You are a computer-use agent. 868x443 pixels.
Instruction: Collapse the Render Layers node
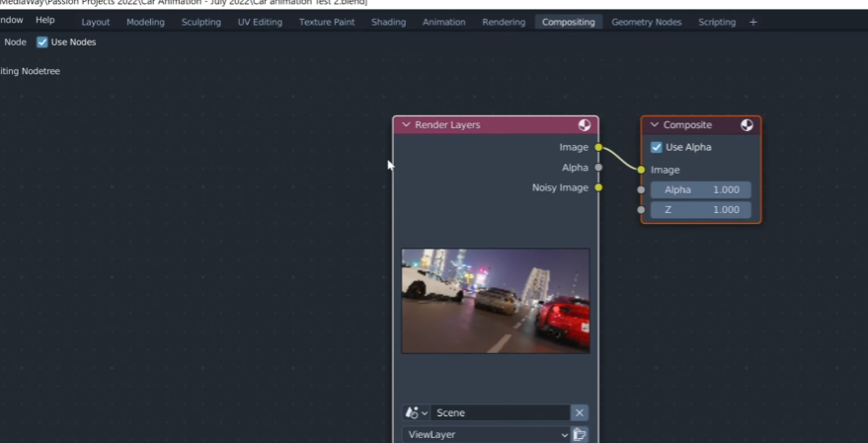point(406,125)
